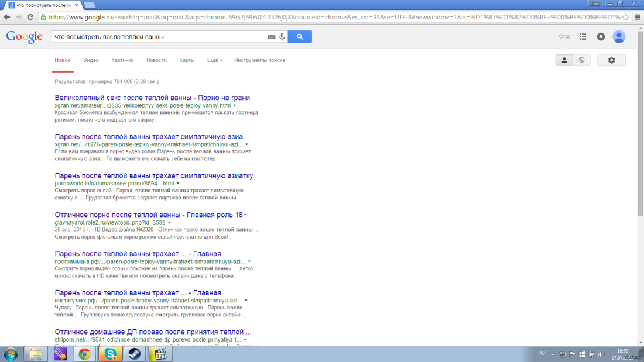Click the blue search magnifier button
The width and height of the screenshot is (644, 362).
[300, 37]
